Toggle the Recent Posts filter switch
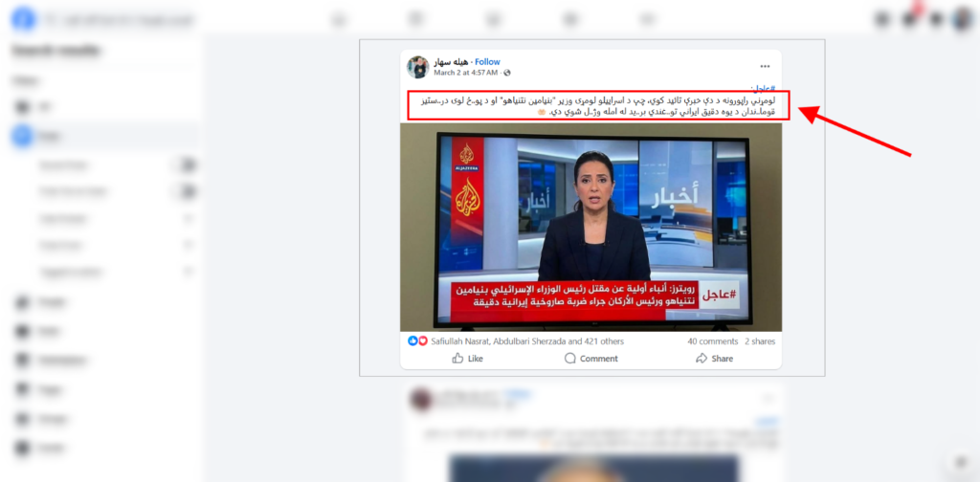The height and width of the screenshot is (482, 980). click(186, 165)
